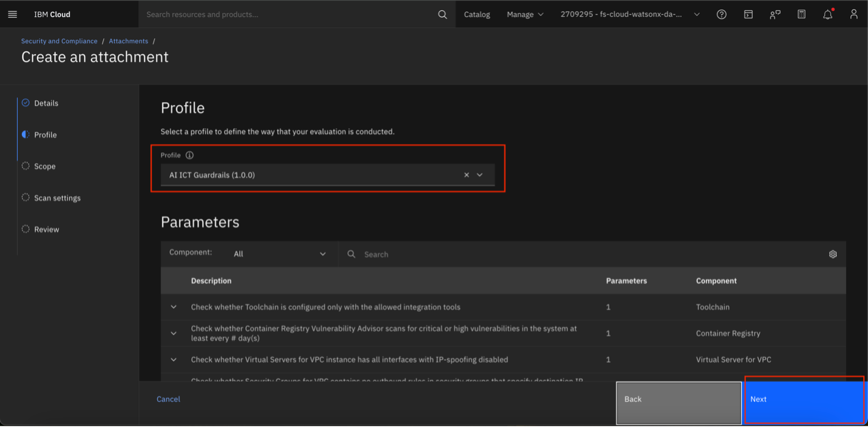
Task: Expand the Container Registry vulnerability check row
Action: (x=173, y=333)
